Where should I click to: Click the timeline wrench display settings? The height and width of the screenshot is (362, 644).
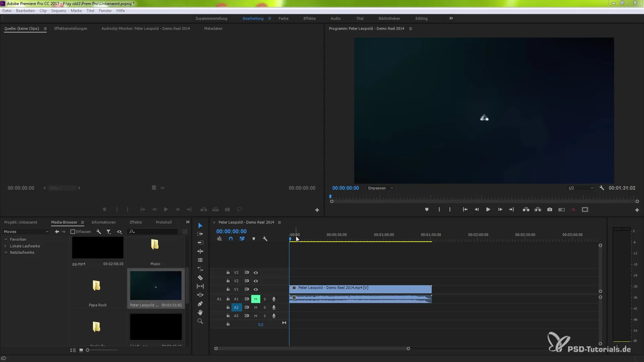tap(265, 239)
